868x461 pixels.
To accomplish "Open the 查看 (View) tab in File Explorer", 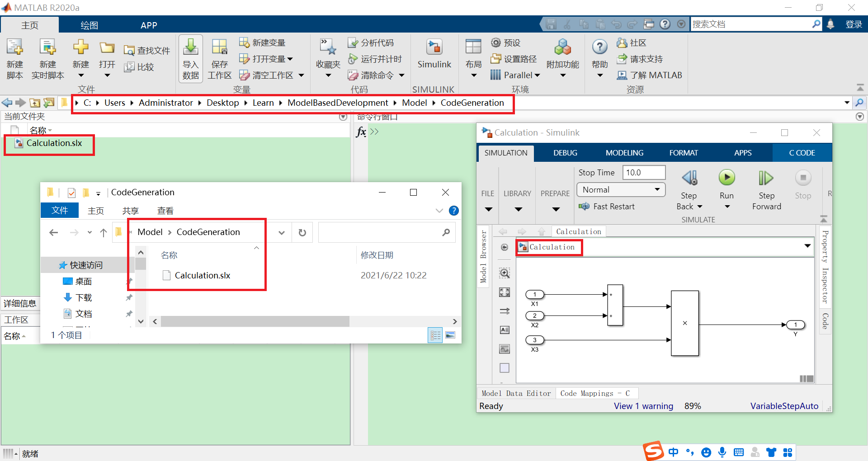I will click(x=165, y=211).
